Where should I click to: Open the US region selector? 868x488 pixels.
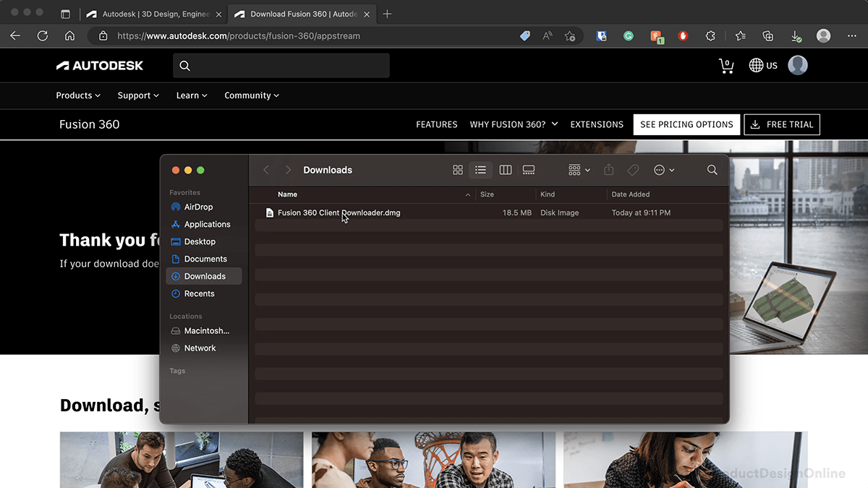point(763,66)
